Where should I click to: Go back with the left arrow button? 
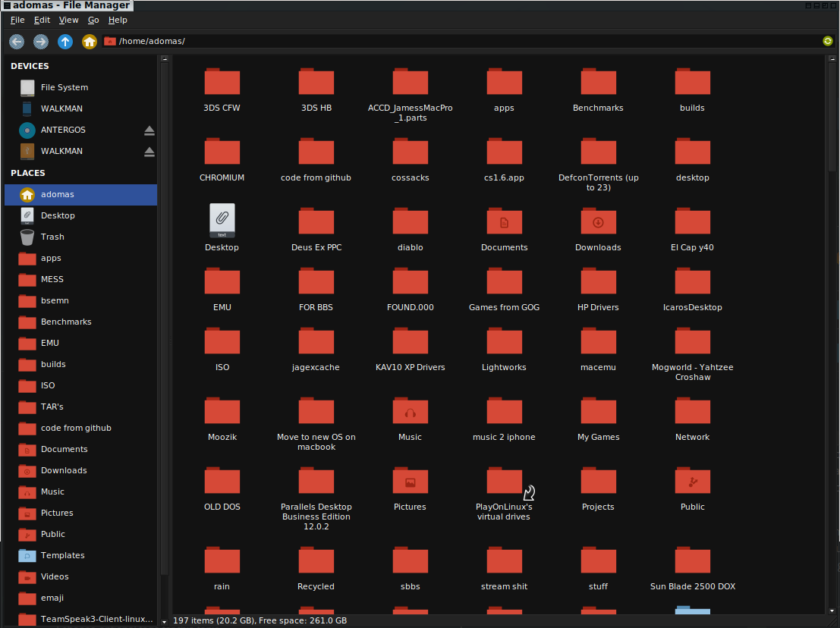point(17,41)
